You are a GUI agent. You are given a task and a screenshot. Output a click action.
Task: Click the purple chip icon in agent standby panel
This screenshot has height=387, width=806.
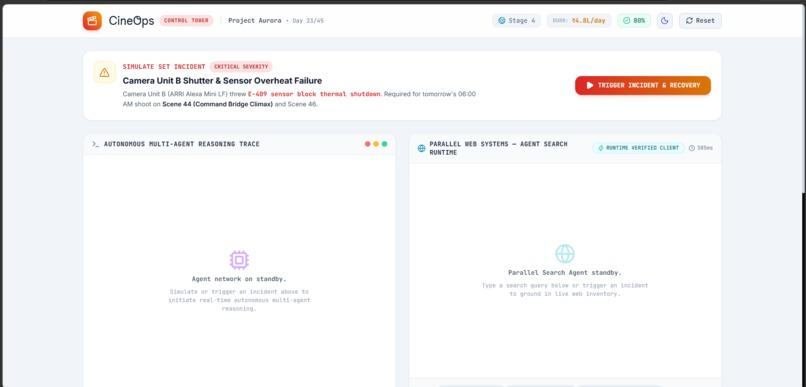(x=239, y=260)
